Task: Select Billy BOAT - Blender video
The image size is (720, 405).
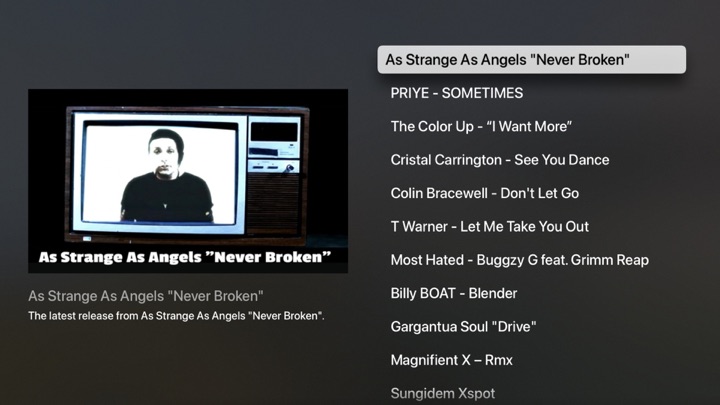Action: [454, 293]
